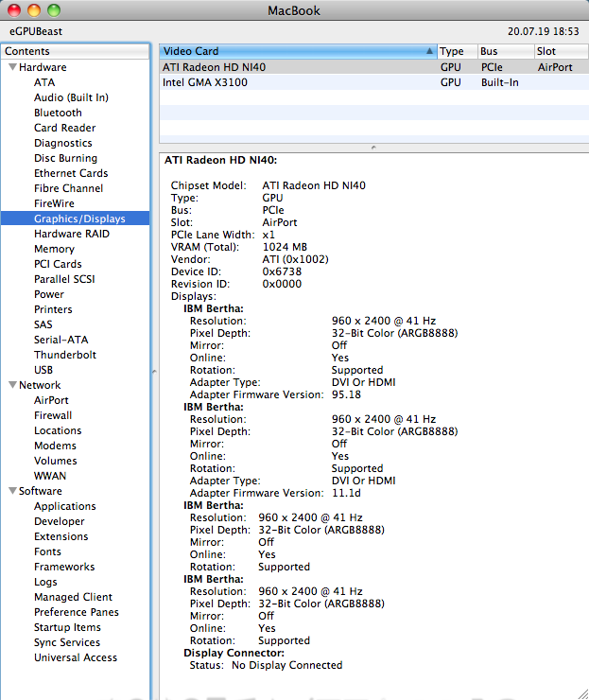
Task: Select Card Reader in the sidebar
Action: [x=64, y=128]
